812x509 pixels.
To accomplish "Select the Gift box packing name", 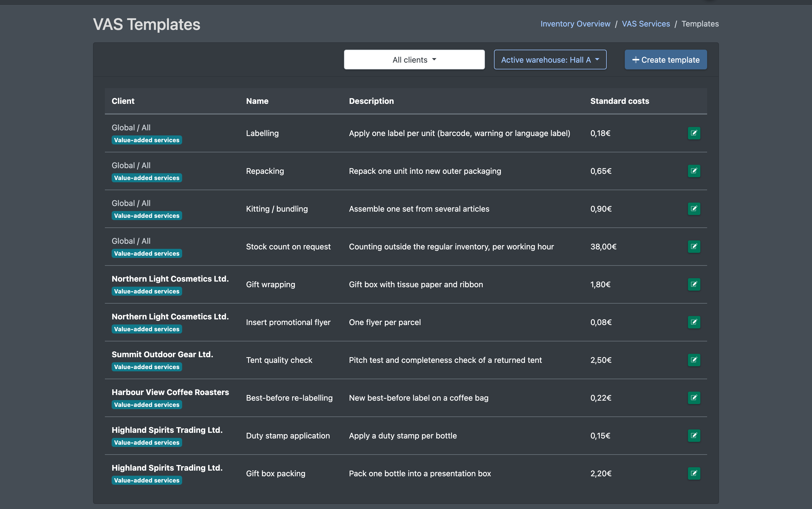I will (275, 473).
